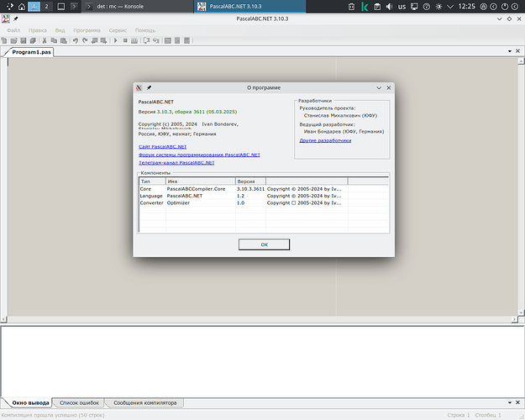The image size is (525, 420).
Task: Click the Navigate Forward toolbar icon
Action: click(x=104, y=40)
